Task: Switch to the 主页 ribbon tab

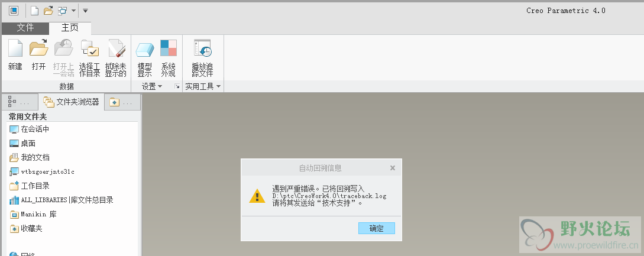Action: pos(70,28)
